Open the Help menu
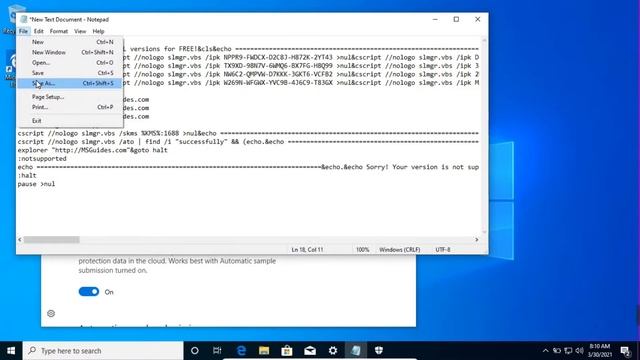 98,31
